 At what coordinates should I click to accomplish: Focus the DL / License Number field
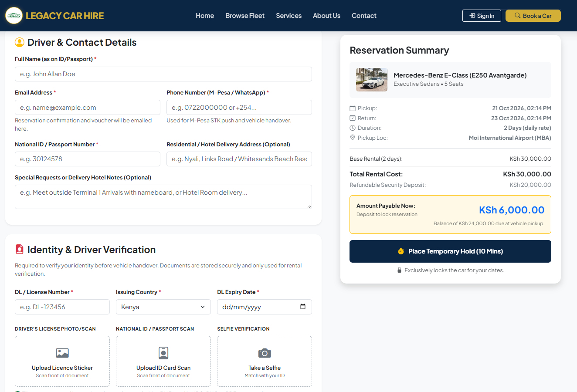coord(62,307)
